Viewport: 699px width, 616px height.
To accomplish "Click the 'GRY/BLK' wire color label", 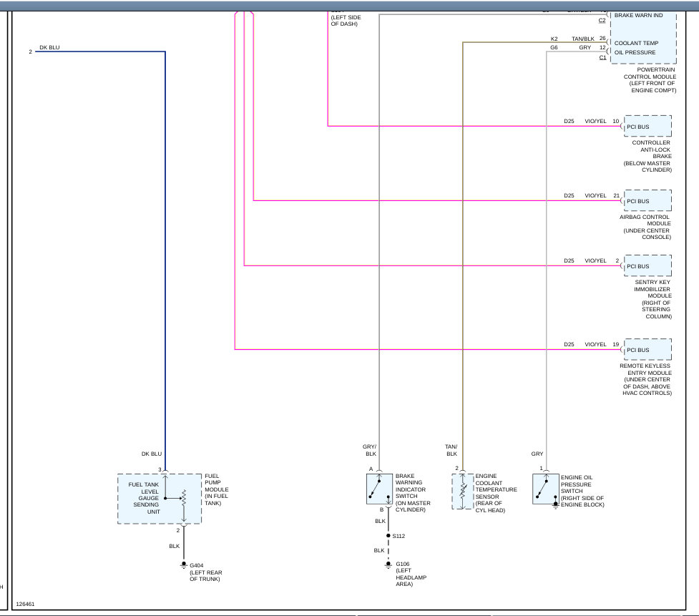I will pos(370,450).
